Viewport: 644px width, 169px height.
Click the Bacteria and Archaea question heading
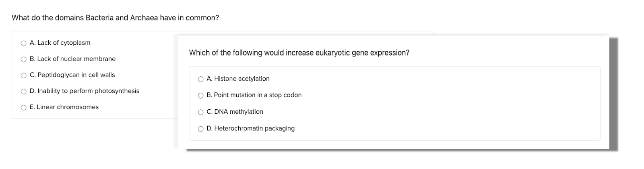(115, 18)
